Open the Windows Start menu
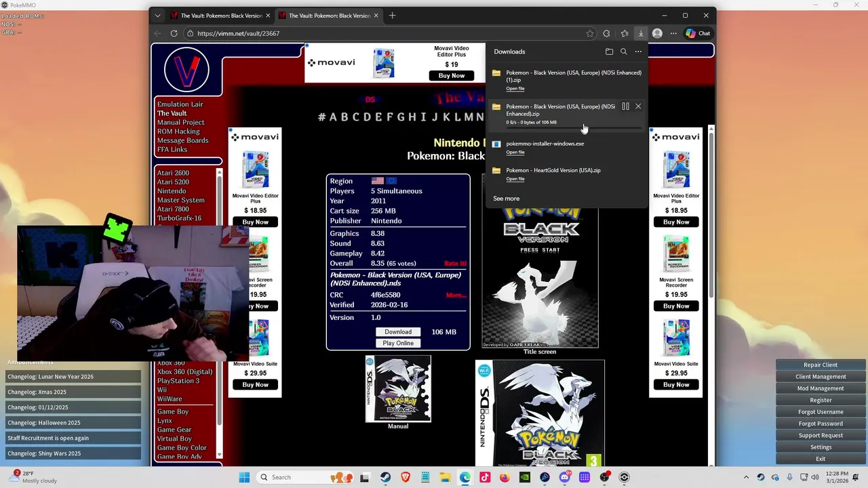 point(244,477)
